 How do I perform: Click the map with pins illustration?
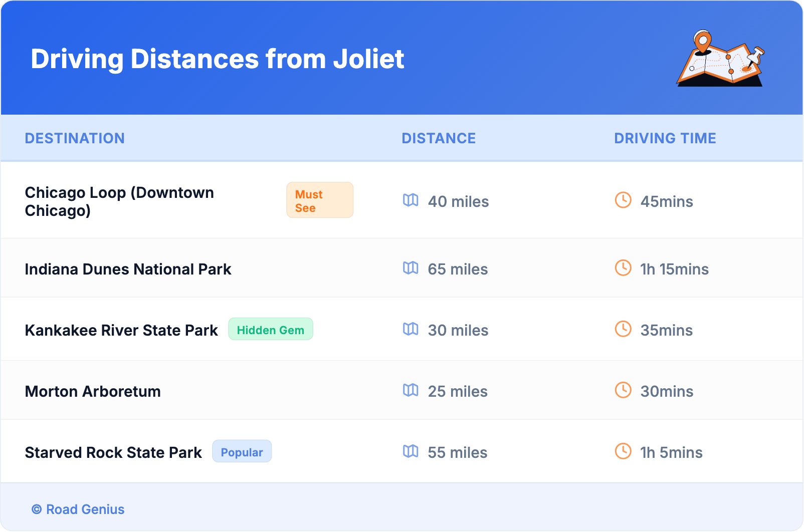721,59
